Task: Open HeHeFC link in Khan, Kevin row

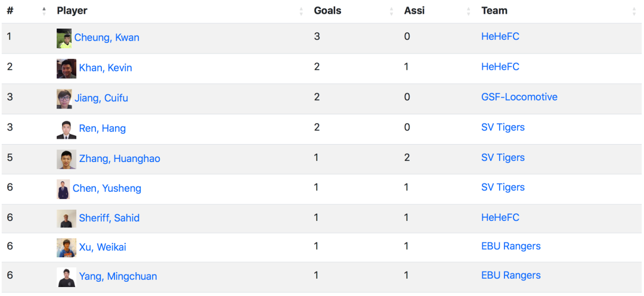Action: point(500,67)
